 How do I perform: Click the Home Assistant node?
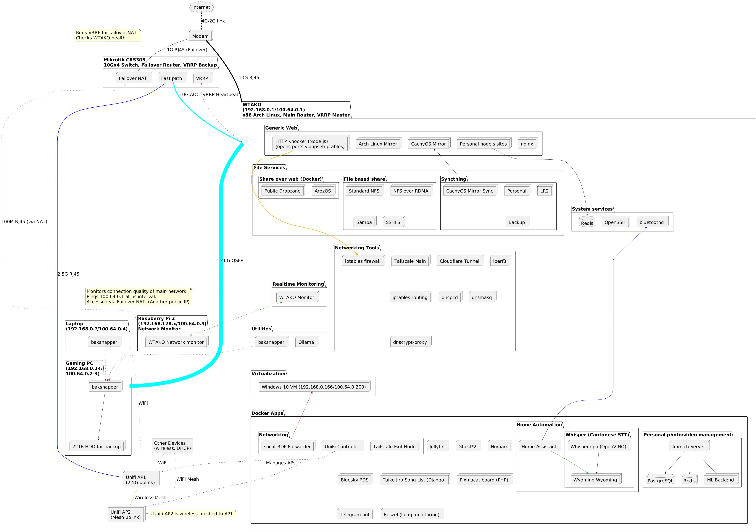click(x=540, y=446)
